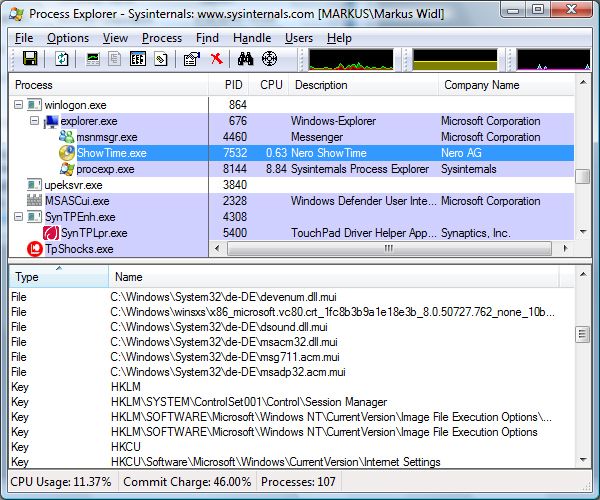Toggle the lower pane view icon
Viewport: 600px width, 500px height.
(x=138, y=59)
